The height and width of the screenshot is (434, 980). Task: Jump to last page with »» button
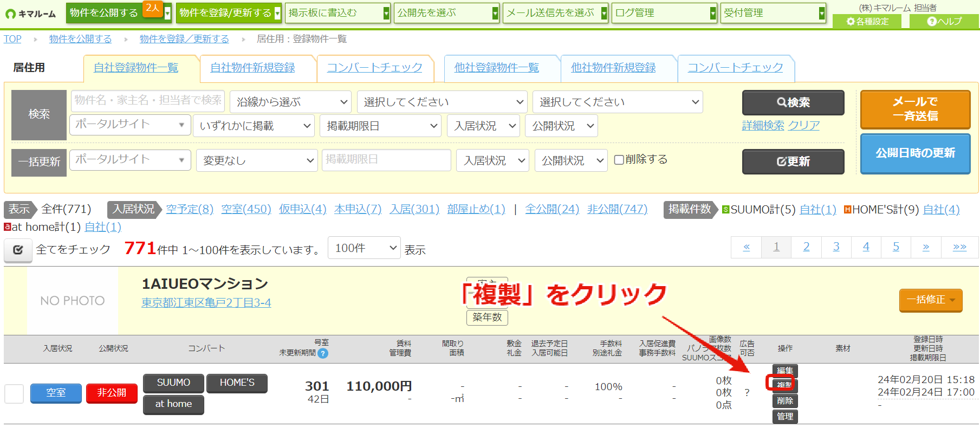tap(959, 247)
